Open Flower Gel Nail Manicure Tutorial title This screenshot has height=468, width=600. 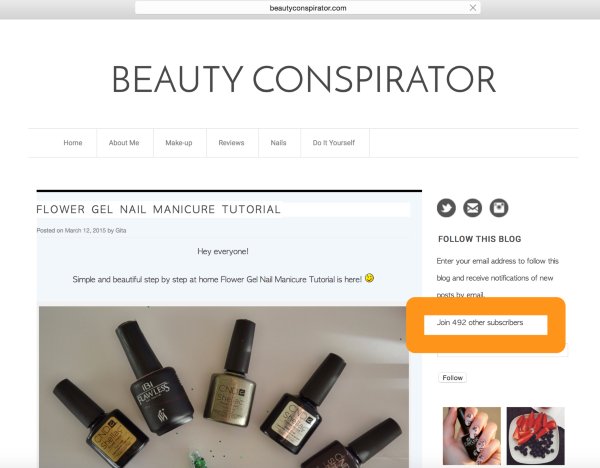click(158, 209)
